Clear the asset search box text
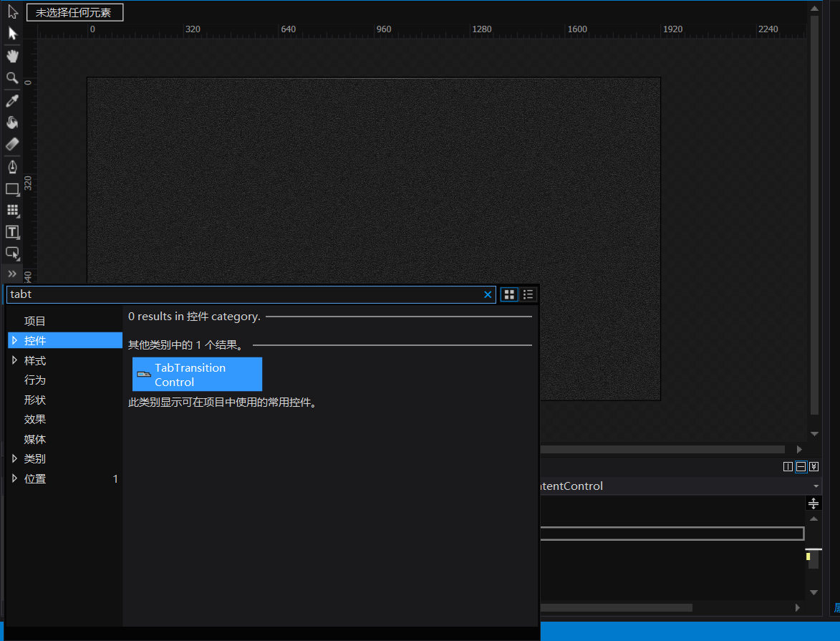Image resolution: width=840 pixels, height=641 pixels. click(x=488, y=294)
